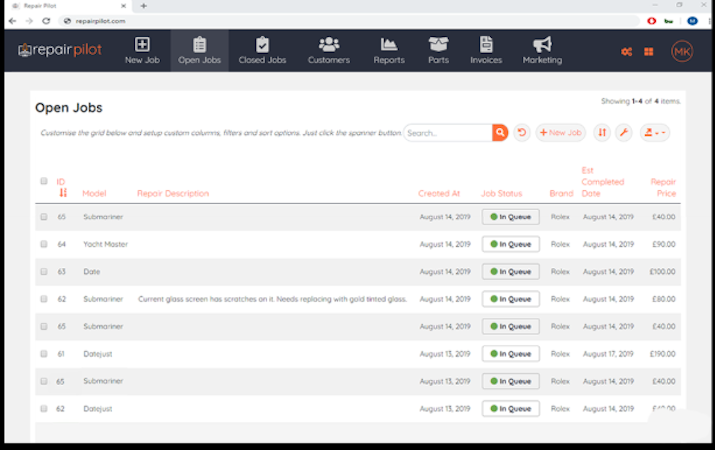Open In Queue status for Yacht Master row
Image resolution: width=715 pixels, height=450 pixels.
[x=511, y=244]
